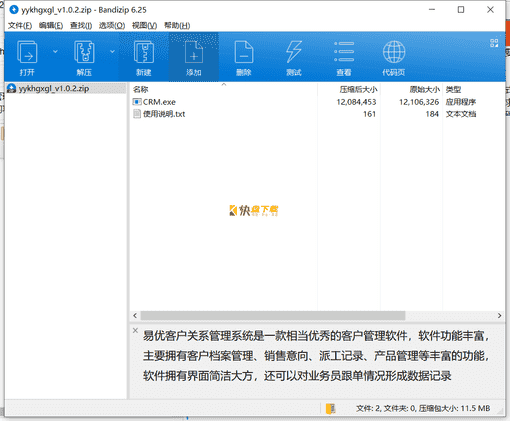Click the 12,106,326 original size cell
Screen dimensions: 510x421
[x=419, y=102]
